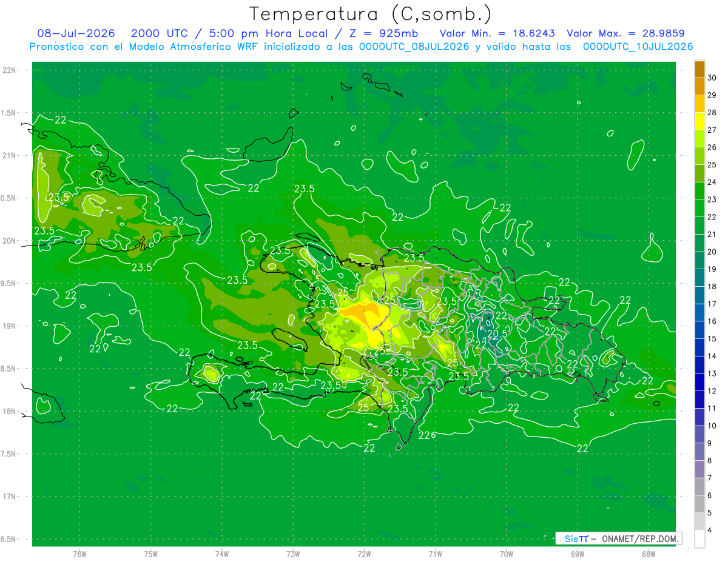Click the color scale value '20'

pos(712,252)
